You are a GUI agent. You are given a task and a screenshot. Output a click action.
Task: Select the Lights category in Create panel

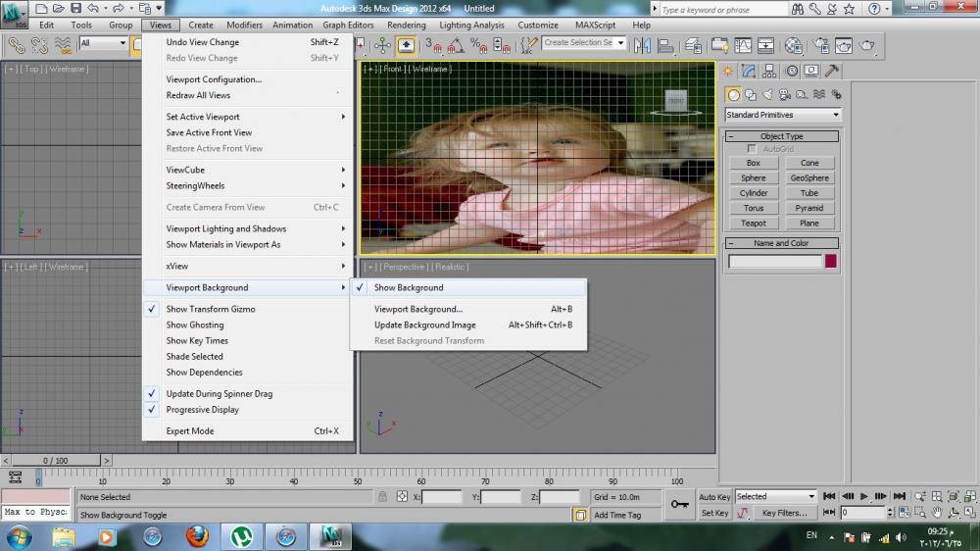(x=767, y=94)
